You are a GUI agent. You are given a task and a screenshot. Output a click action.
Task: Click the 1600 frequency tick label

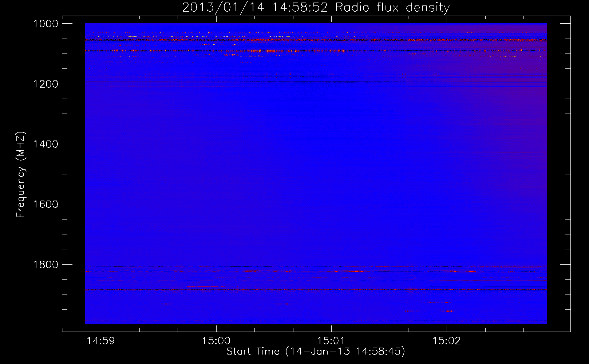click(x=46, y=204)
